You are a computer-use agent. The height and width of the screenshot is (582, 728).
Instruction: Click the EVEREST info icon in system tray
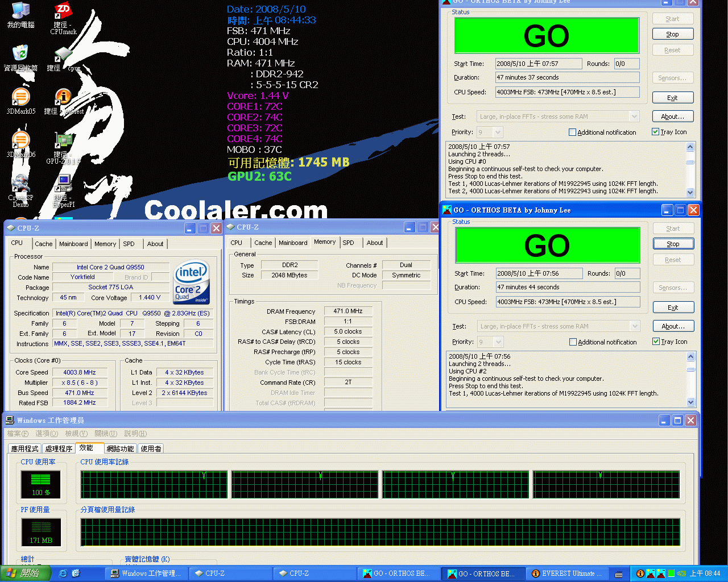pyautogui.click(x=640, y=573)
